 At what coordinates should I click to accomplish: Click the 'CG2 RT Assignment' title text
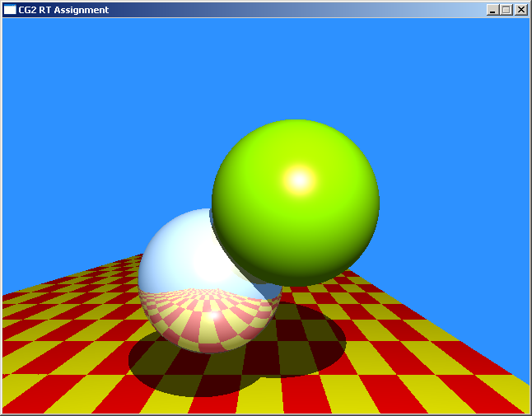[x=63, y=10]
